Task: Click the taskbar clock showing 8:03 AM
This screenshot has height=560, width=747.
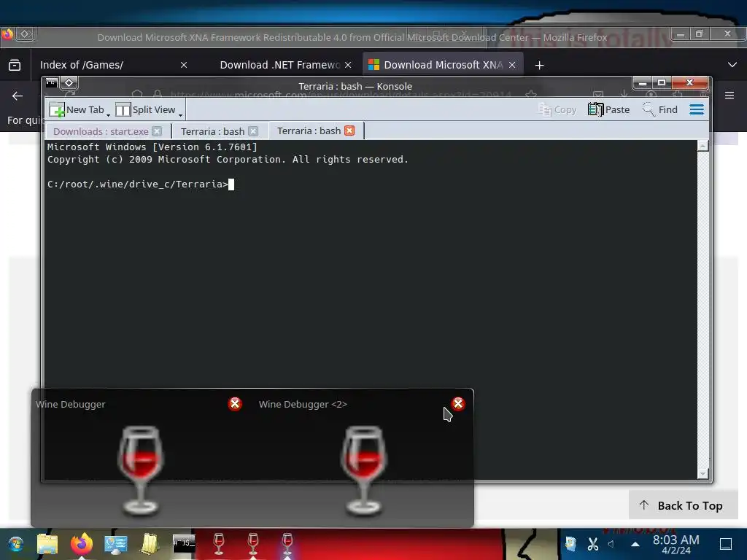Action: (x=676, y=544)
